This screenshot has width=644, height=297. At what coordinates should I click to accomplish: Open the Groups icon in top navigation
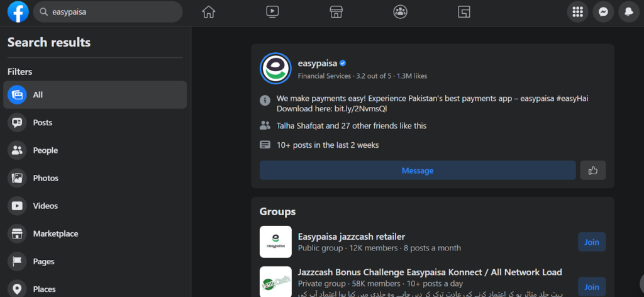pyautogui.click(x=400, y=12)
